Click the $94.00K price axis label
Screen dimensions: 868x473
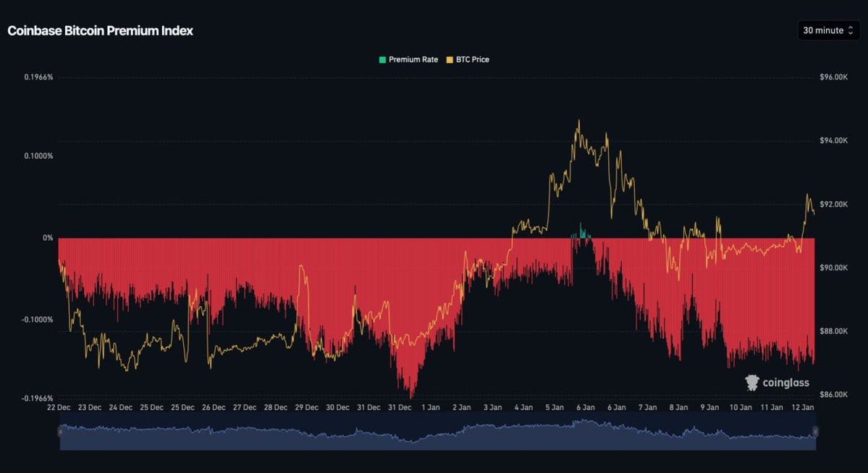pyautogui.click(x=834, y=140)
